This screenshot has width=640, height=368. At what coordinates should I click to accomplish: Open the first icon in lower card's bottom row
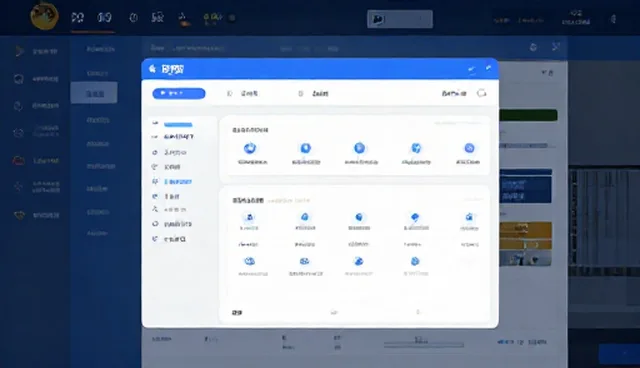(249, 261)
